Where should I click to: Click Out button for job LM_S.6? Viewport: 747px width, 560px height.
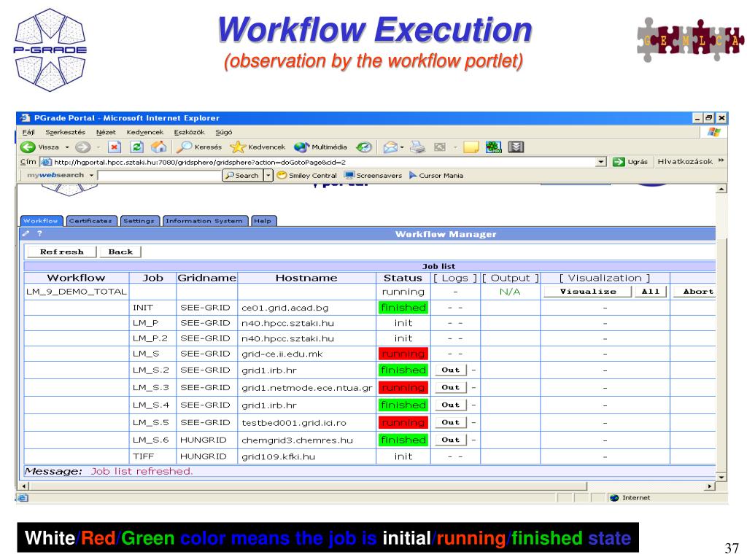(451, 440)
